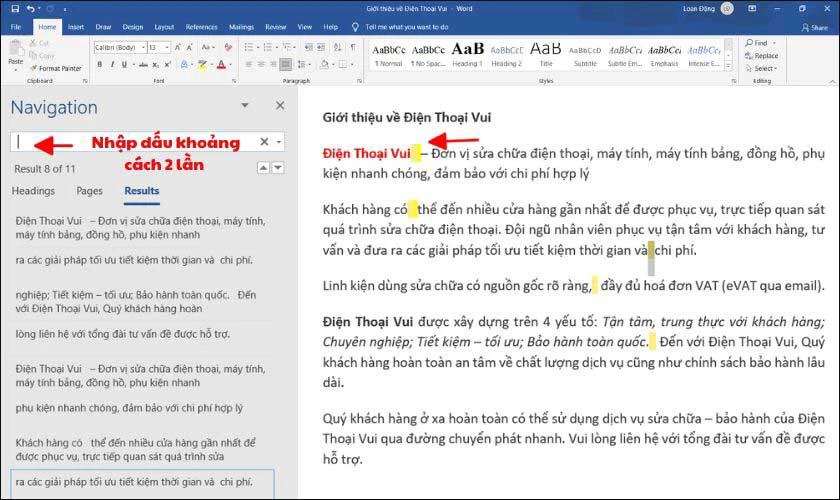Image resolution: width=840 pixels, height=500 pixels.
Task: Apply shading with paint bucket icon
Action: point(324,64)
